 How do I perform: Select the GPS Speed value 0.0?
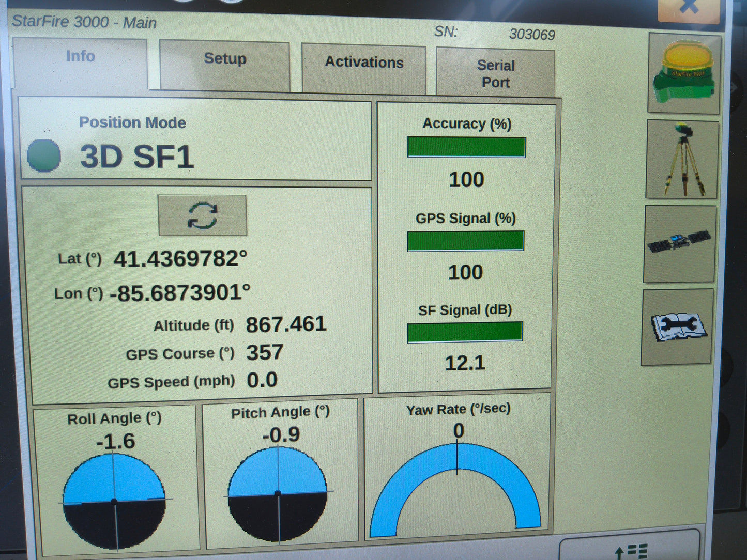click(x=262, y=380)
